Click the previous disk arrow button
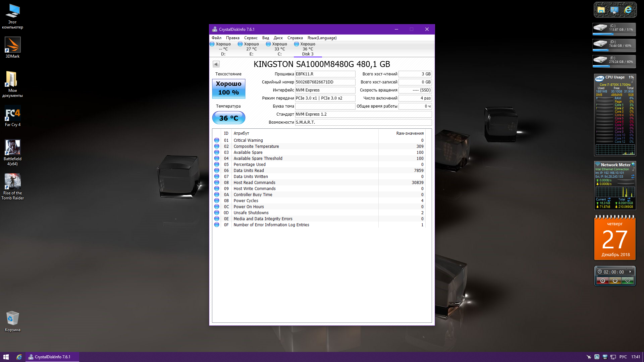This screenshot has width=644, height=362. click(216, 64)
